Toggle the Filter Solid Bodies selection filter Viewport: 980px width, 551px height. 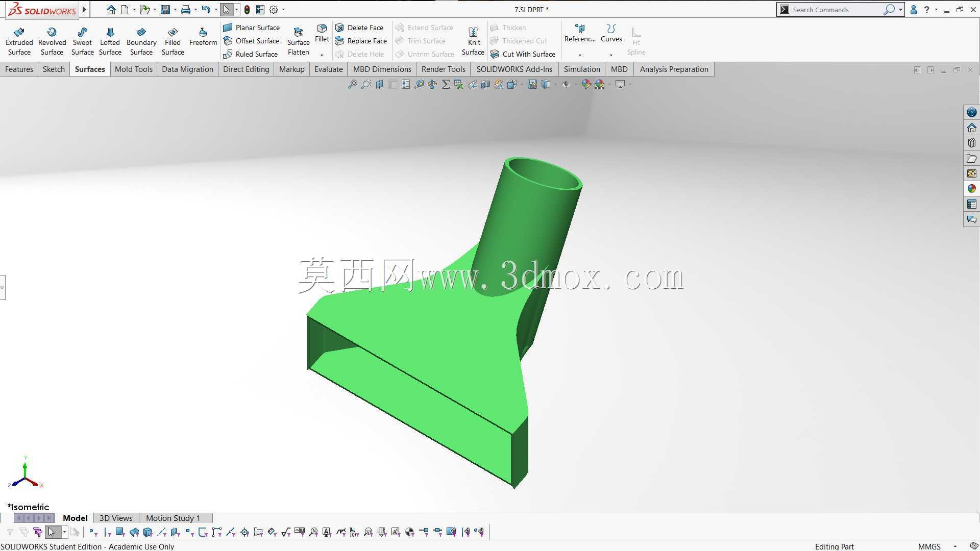pos(148,532)
